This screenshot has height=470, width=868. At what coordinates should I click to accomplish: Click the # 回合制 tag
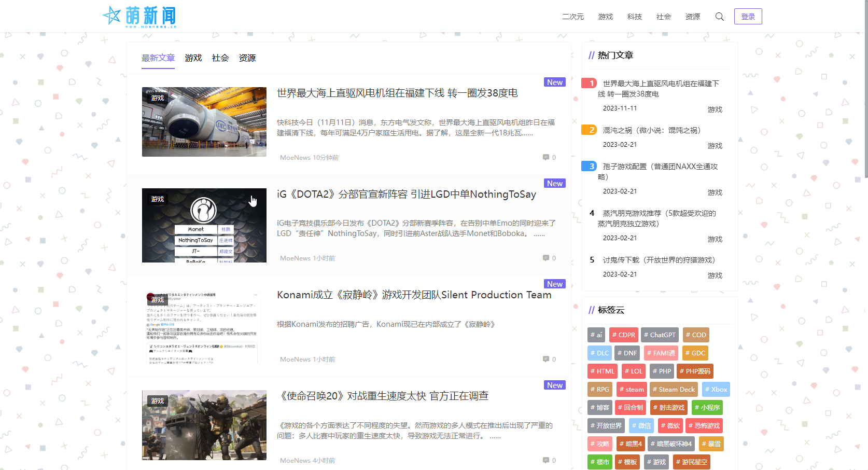[631, 408]
